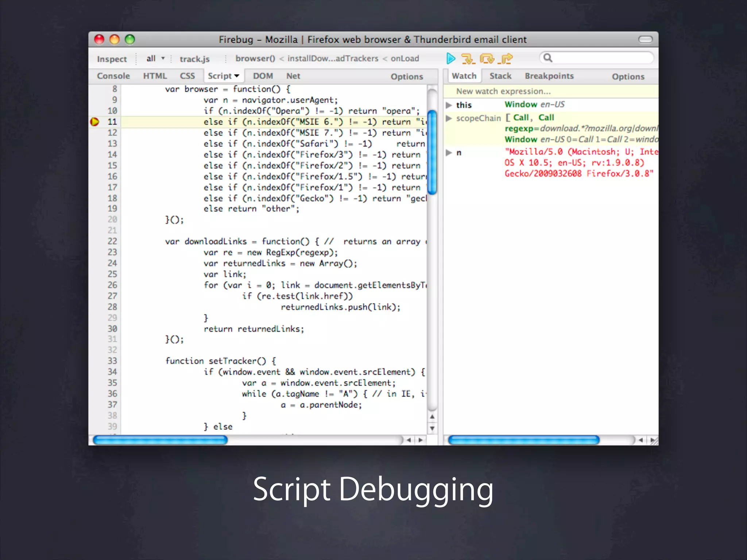Switch to the DOM tab
Image resolution: width=747 pixels, height=560 pixels.
(x=263, y=76)
